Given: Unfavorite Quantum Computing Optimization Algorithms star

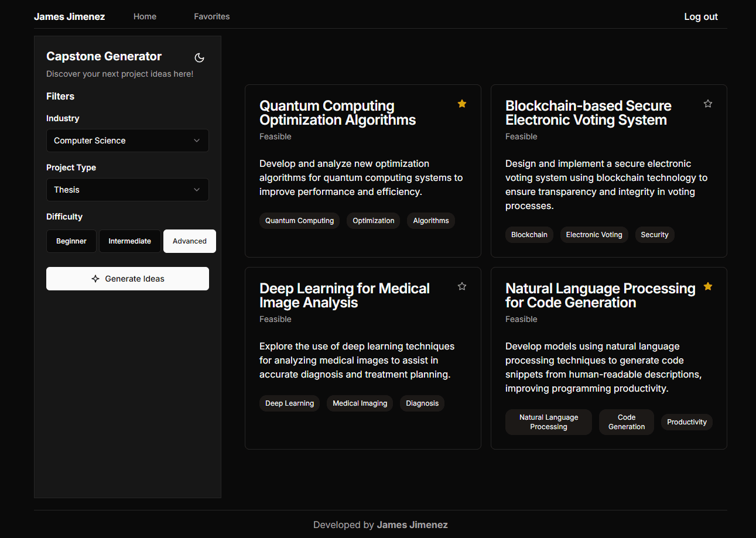Looking at the screenshot, I should click(x=462, y=104).
